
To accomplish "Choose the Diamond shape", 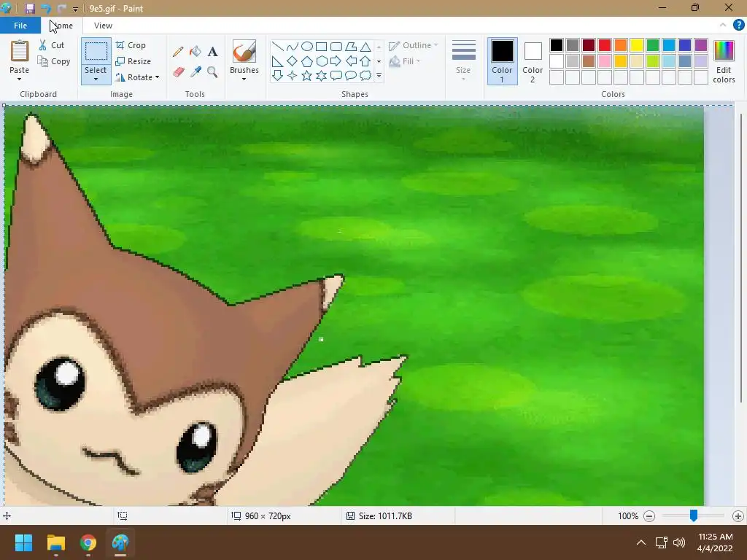I will pyautogui.click(x=292, y=61).
